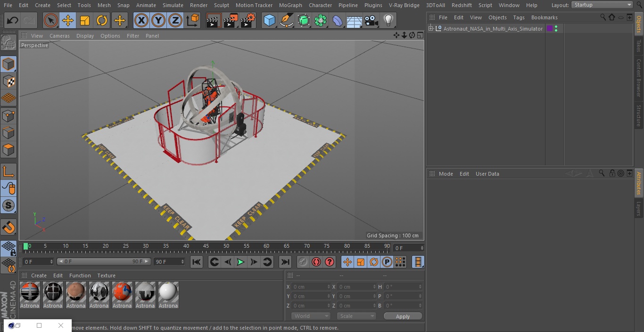Viewport: 644px width, 332px height.
Task: Add a Floor environment object
Action: coord(355,20)
